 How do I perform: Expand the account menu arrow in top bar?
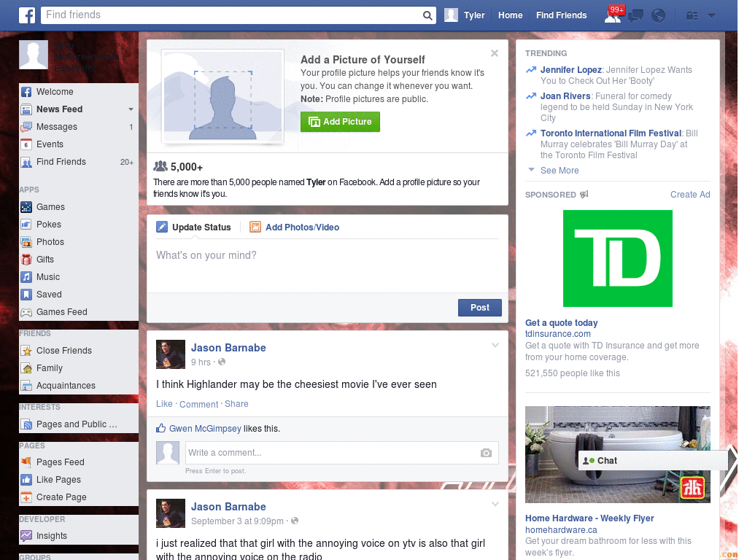coord(711,16)
